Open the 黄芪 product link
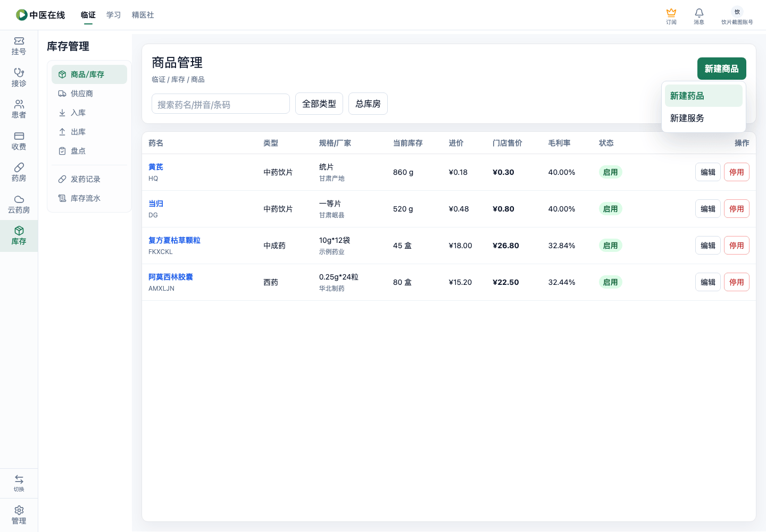766x532 pixels. 156,167
